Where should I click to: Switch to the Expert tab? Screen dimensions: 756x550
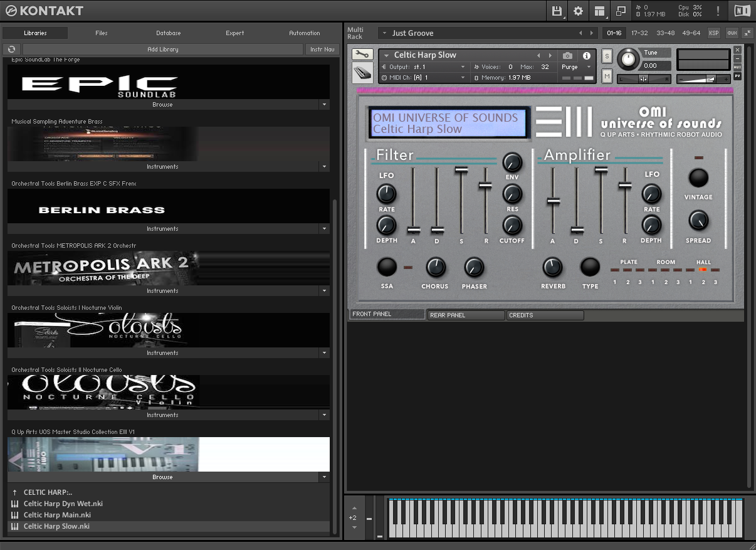click(235, 33)
